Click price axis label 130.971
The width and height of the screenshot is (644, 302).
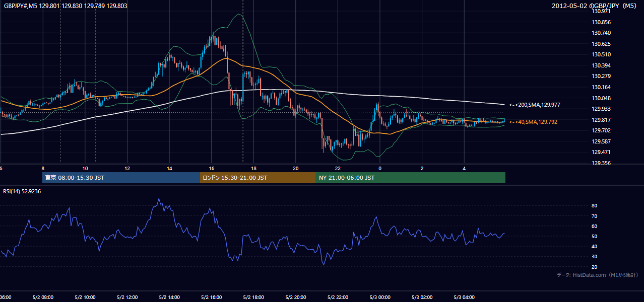(602, 11)
